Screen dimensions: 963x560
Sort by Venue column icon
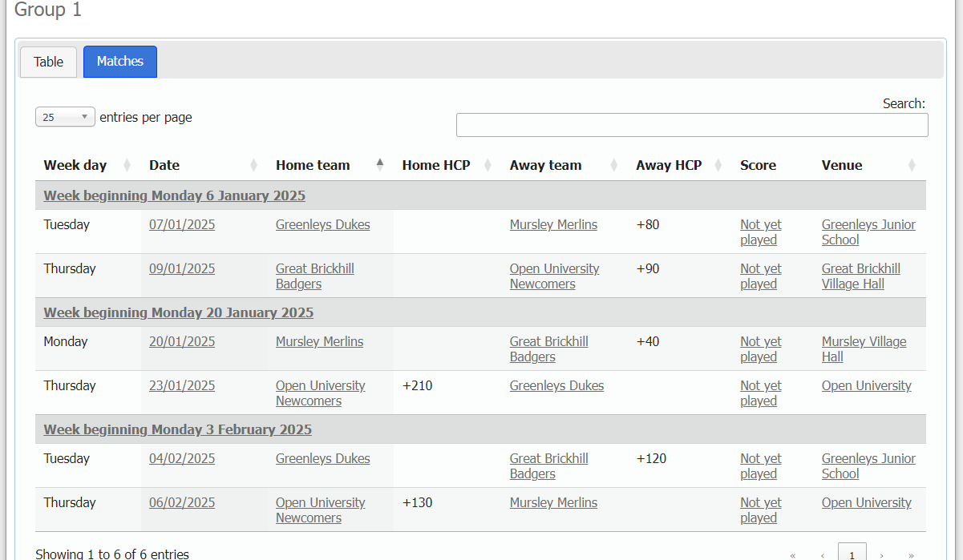click(x=912, y=165)
